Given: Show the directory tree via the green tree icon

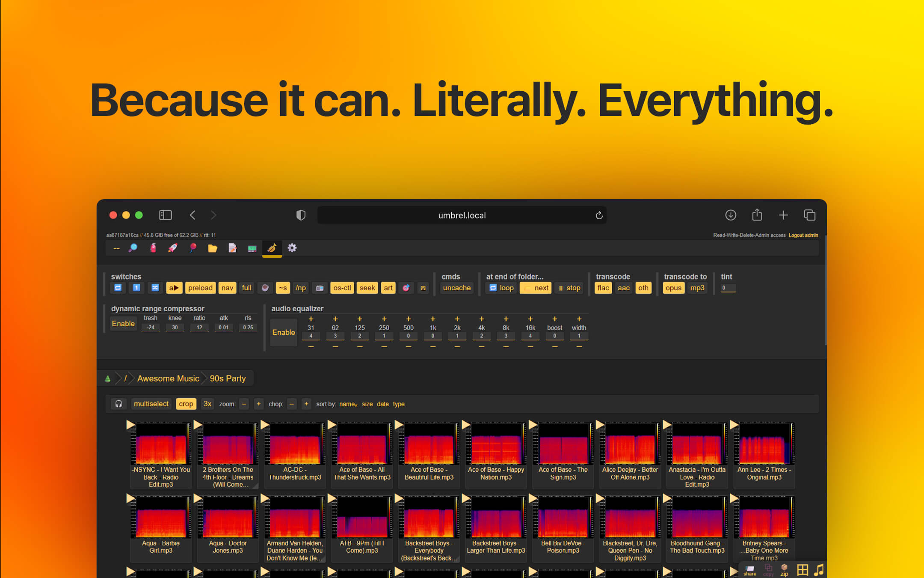Looking at the screenshot, I should pyautogui.click(x=108, y=378).
